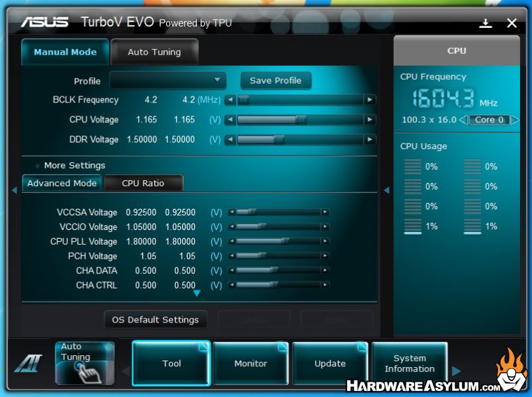This screenshot has height=397, width=532.
Task: Click the PCH Voltage slider
Action: click(278, 255)
